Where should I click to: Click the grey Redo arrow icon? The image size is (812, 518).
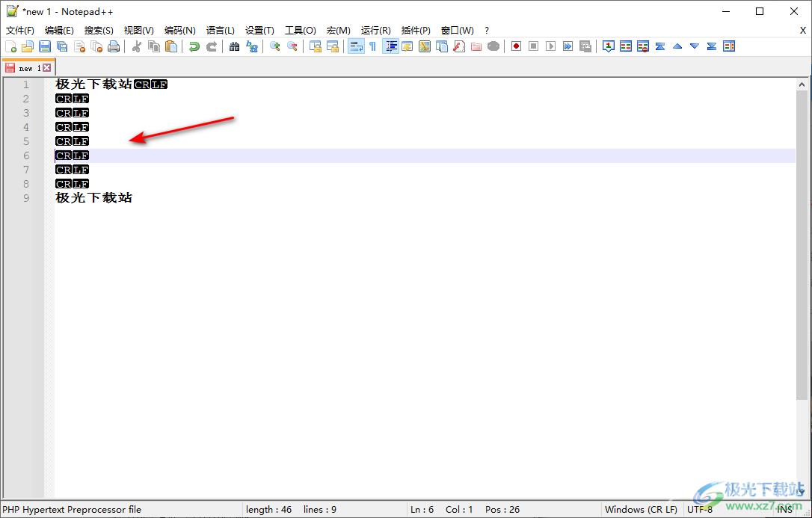coord(212,46)
